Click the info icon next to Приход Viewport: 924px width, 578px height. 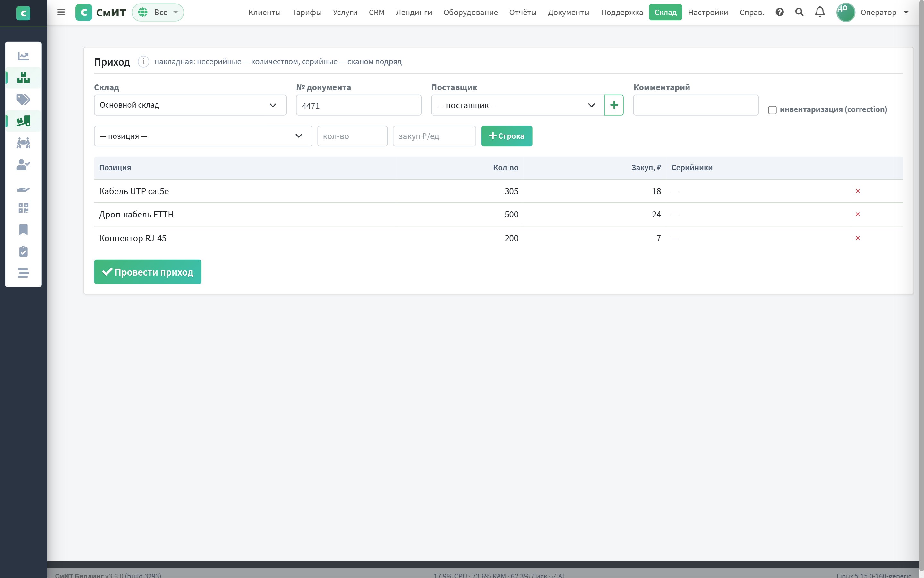coord(143,62)
